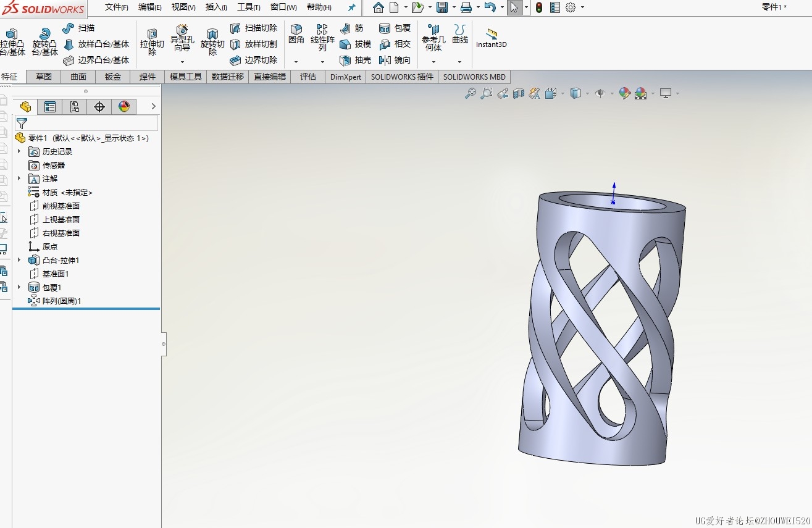This screenshot has height=528, width=812.
Task: Select the 扫描切除 swept cut tool
Action: 254,28
